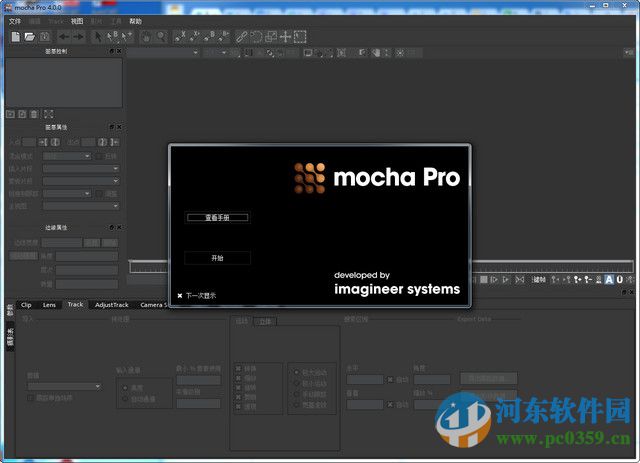
Task: Click the undo left-arrow icon
Action: click(x=64, y=37)
